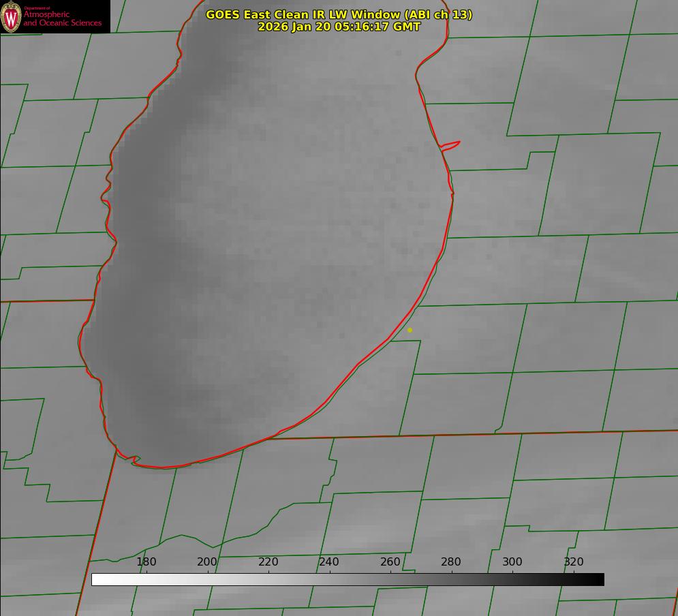
Task: Click the black end of the colorbar
Action: [597, 579]
